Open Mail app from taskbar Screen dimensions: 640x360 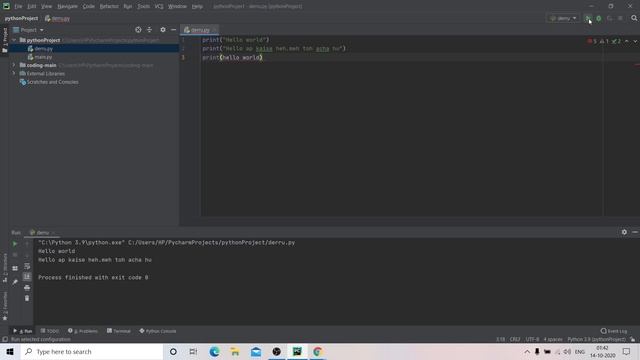(x=256, y=351)
